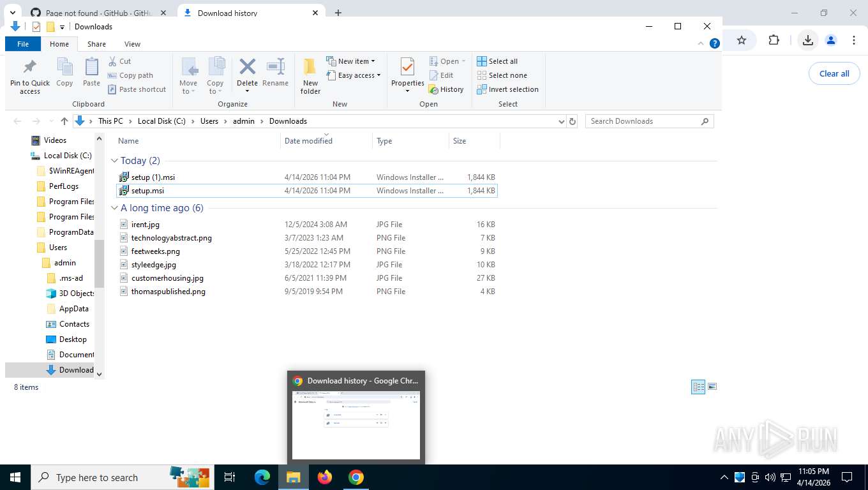The image size is (868, 490).
Task: Show hidden system tray icons
Action: click(x=724, y=477)
